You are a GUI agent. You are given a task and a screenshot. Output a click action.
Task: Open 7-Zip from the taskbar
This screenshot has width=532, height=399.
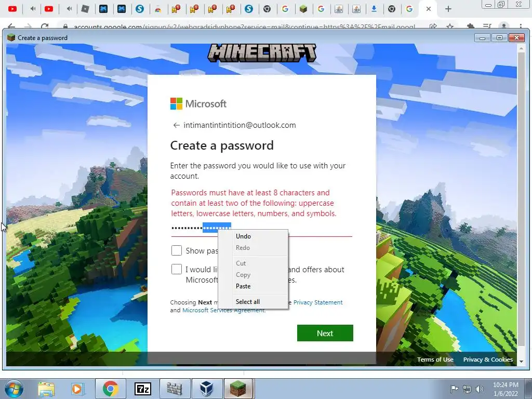click(x=142, y=389)
